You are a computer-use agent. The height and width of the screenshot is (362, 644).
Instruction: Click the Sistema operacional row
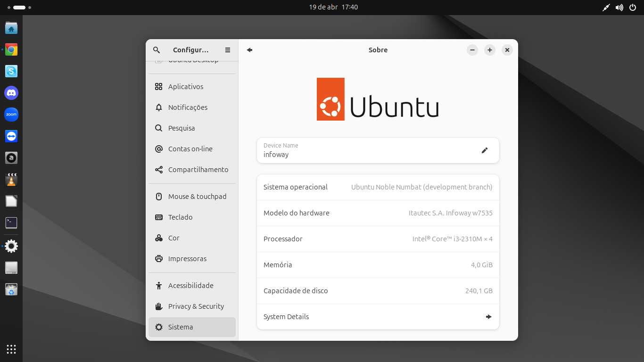coord(378,187)
